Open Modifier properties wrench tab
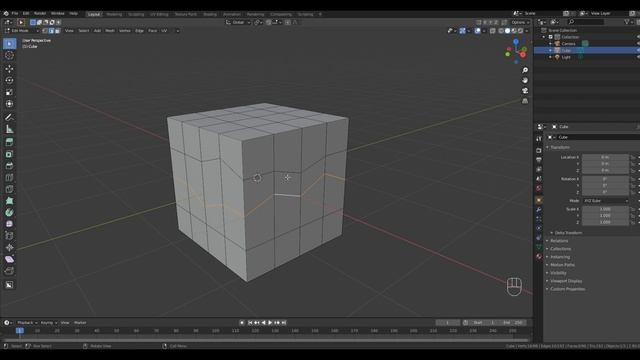 [x=539, y=210]
